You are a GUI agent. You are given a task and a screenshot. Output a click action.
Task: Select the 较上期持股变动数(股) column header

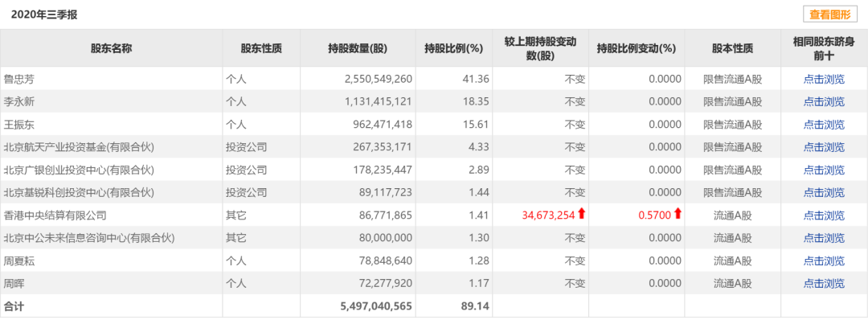[x=540, y=48]
